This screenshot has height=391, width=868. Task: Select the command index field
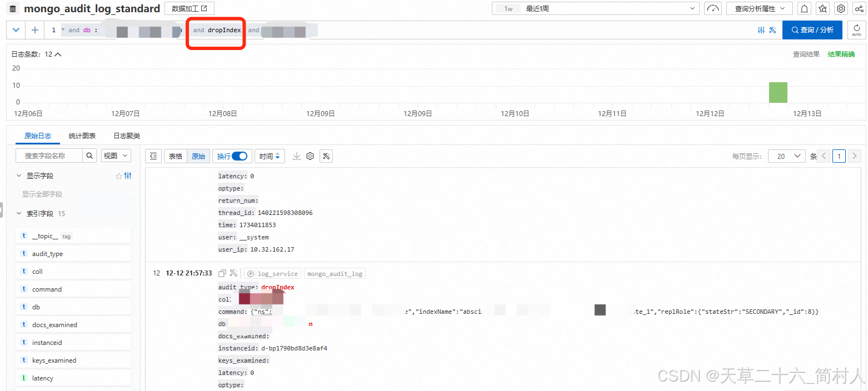click(74, 289)
